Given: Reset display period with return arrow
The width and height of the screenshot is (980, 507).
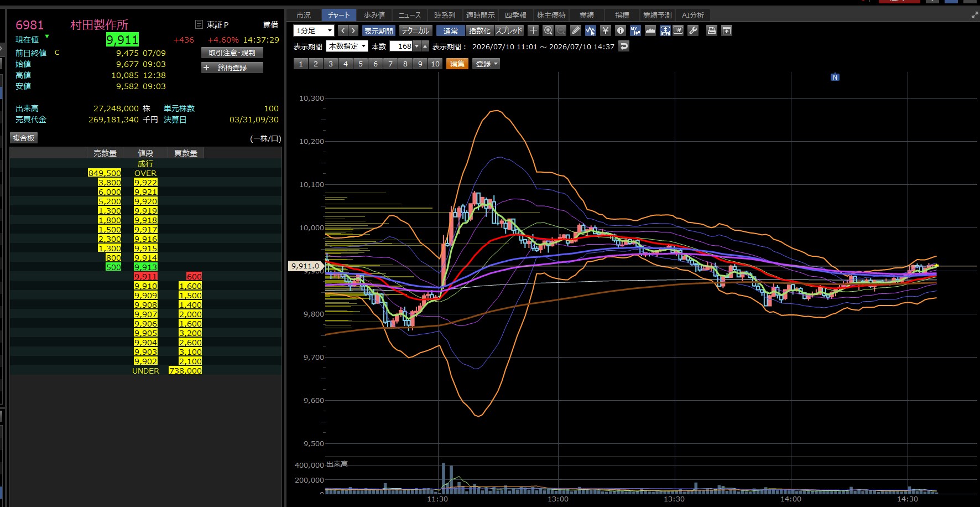Looking at the screenshot, I should pyautogui.click(x=624, y=46).
